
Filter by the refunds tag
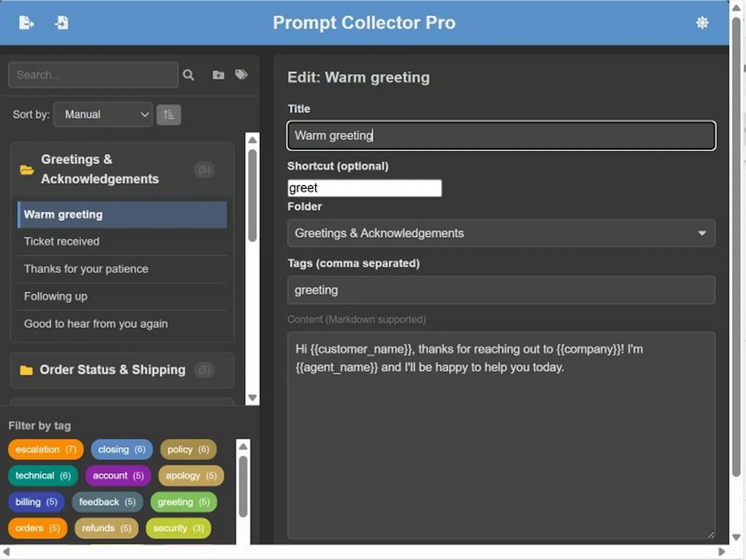pyautogui.click(x=106, y=528)
